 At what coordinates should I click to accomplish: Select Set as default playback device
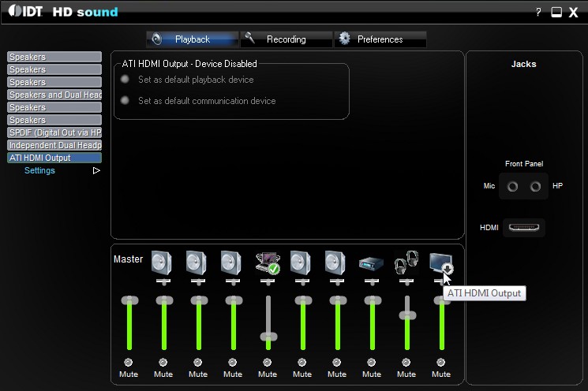125,80
